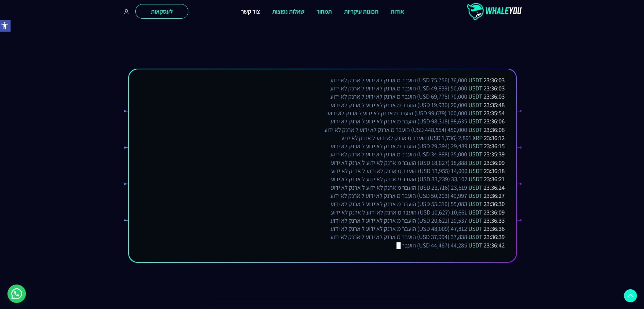Select the 100,000 USDT transfer line
The width and height of the screenshot is (644, 309).
tap(416, 114)
